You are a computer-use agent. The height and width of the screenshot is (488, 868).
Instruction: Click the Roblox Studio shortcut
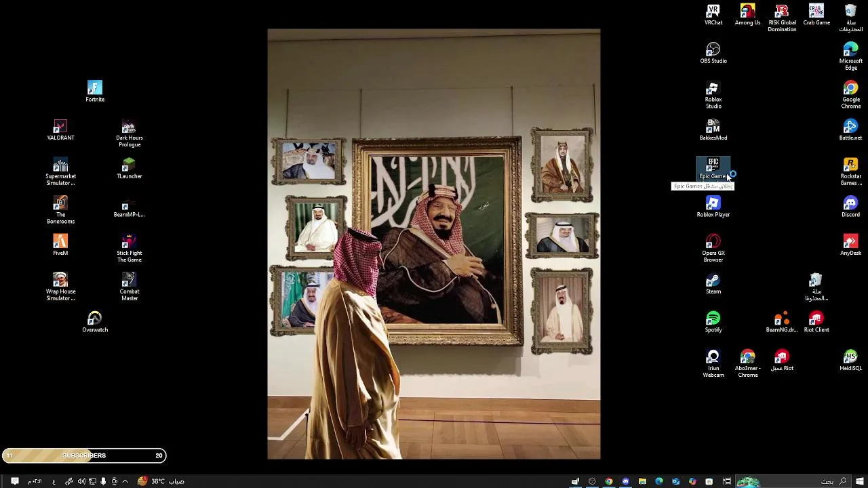click(x=713, y=95)
